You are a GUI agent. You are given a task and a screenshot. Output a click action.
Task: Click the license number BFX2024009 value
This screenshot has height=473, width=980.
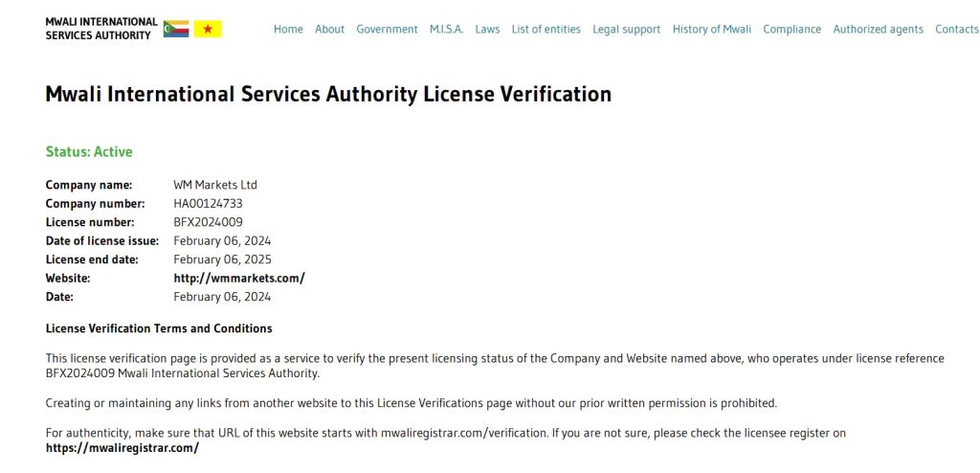point(208,222)
